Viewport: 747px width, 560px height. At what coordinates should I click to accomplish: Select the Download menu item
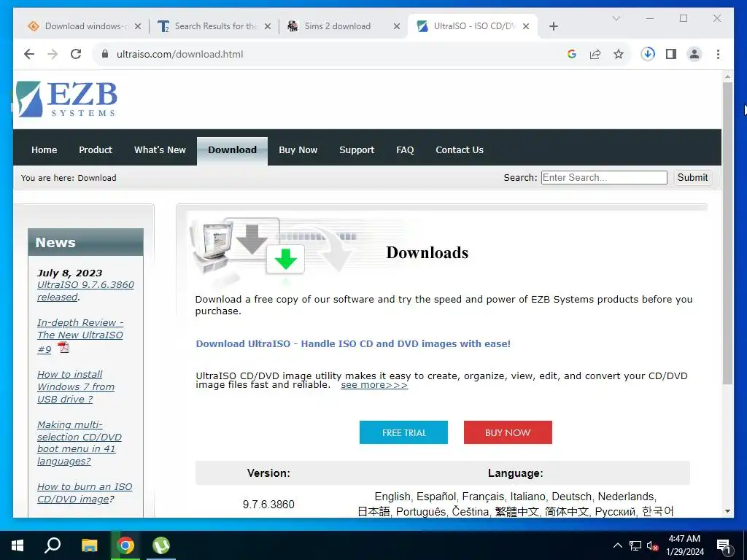[232, 150]
